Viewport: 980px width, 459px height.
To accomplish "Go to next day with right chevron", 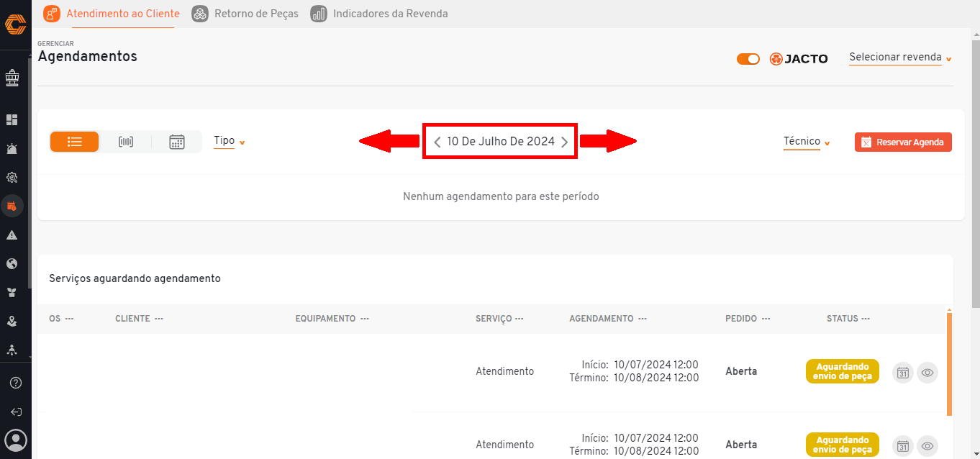I will [x=565, y=142].
